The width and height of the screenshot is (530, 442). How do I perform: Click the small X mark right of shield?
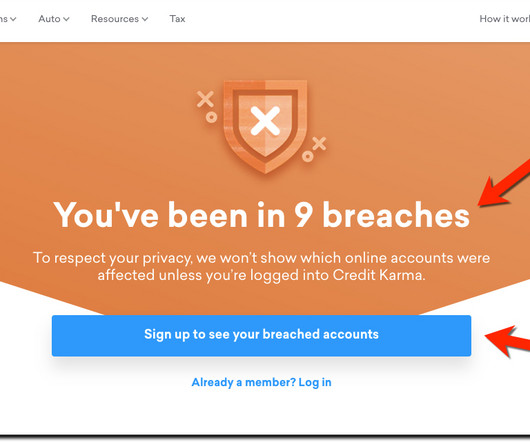(319, 144)
